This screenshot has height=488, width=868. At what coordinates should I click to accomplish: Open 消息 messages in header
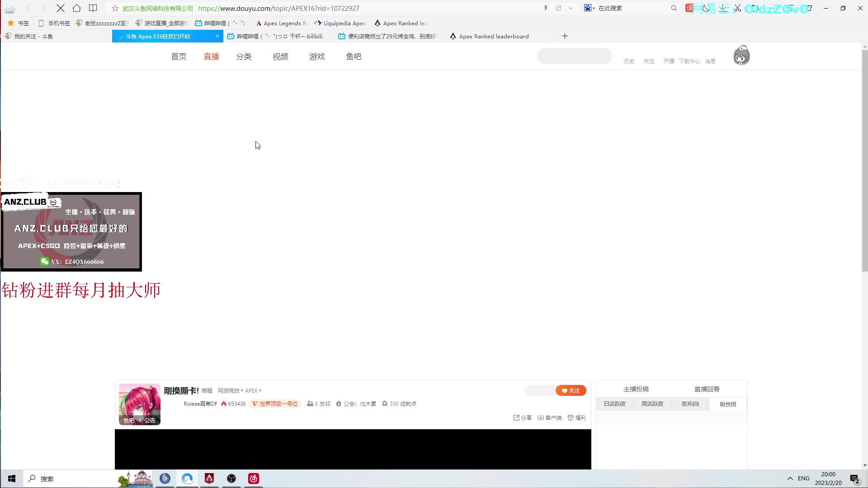(x=710, y=61)
